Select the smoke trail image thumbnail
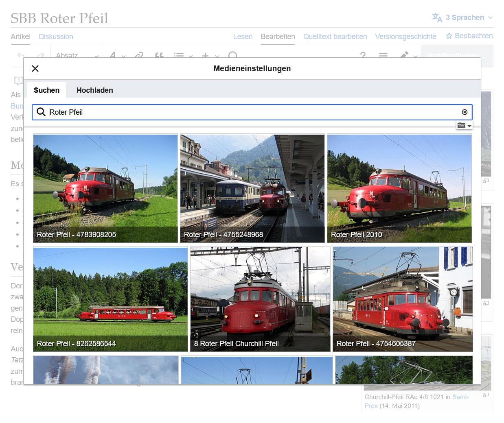Screen dimensions: 504x423 click(x=106, y=370)
